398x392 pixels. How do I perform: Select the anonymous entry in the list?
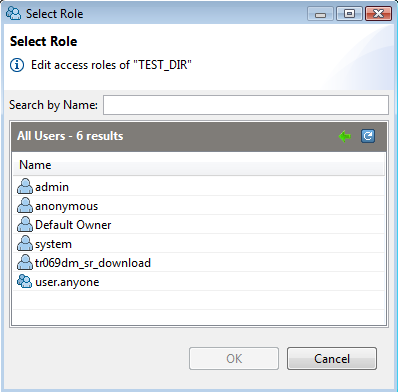[x=199, y=206]
